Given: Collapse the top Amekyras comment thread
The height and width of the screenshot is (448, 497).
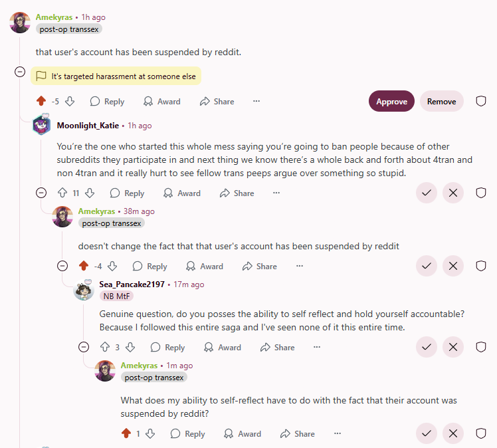Looking at the screenshot, I should pyautogui.click(x=20, y=72).
